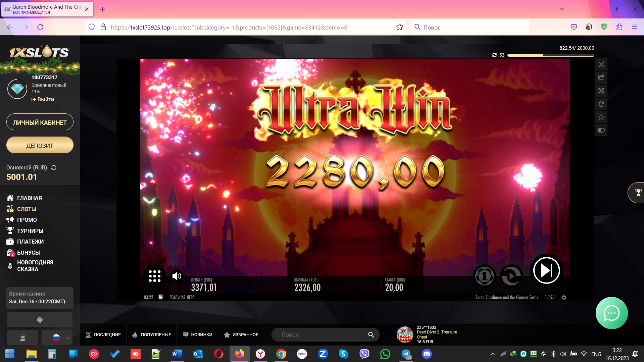Image resolution: width=644 pixels, height=362 pixels.
Task: Open Pearl Diver 2: Treasure Chest link
Action: 437,334
